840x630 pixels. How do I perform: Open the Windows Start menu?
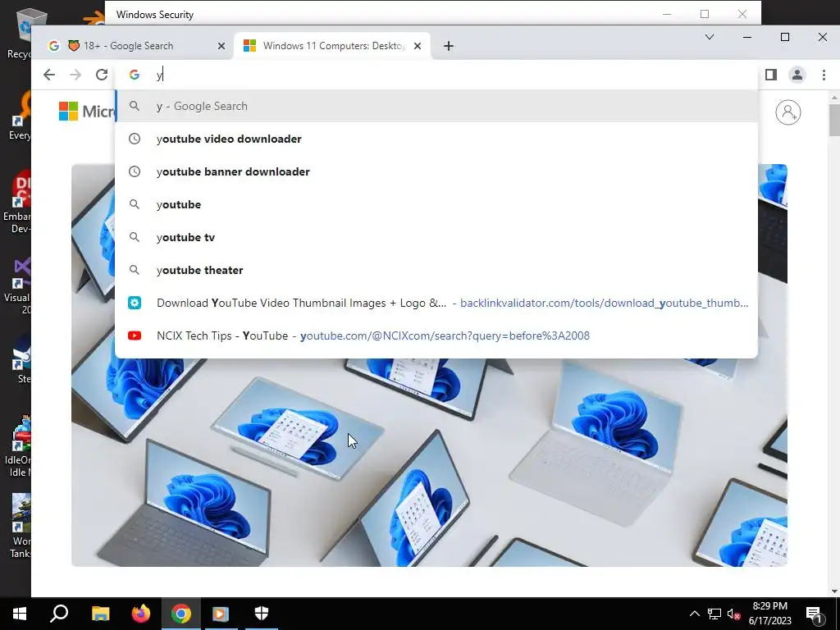[20, 614]
